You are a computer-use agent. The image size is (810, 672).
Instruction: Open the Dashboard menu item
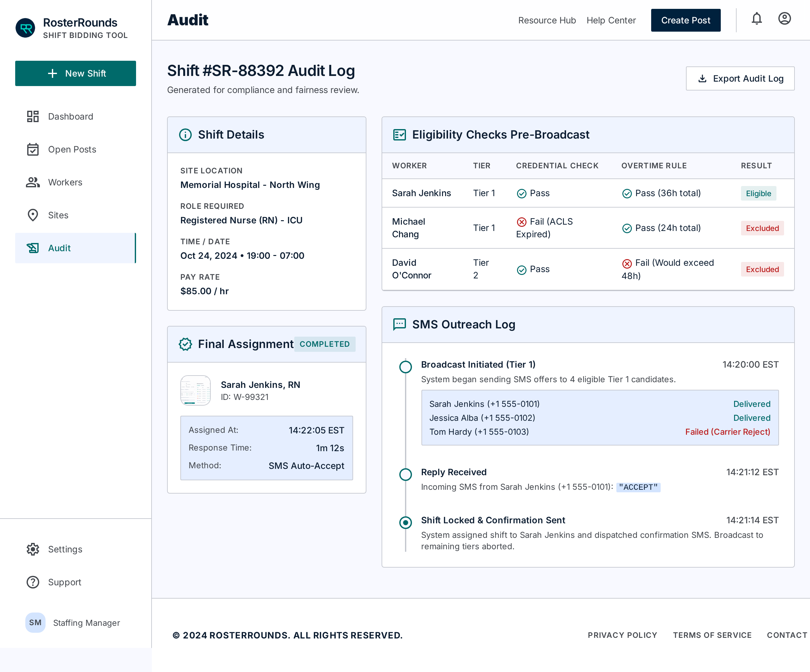tap(76, 116)
